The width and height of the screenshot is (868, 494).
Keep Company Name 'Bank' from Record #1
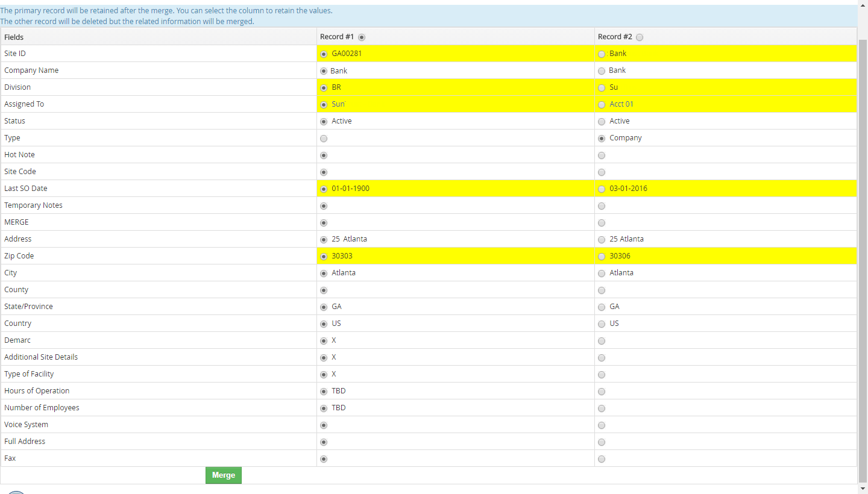(324, 70)
